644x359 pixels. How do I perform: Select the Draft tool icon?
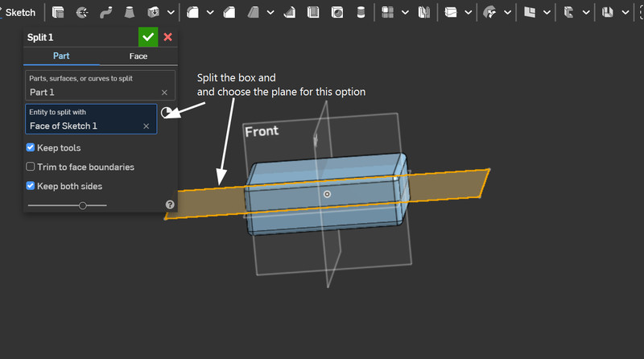coord(253,13)
